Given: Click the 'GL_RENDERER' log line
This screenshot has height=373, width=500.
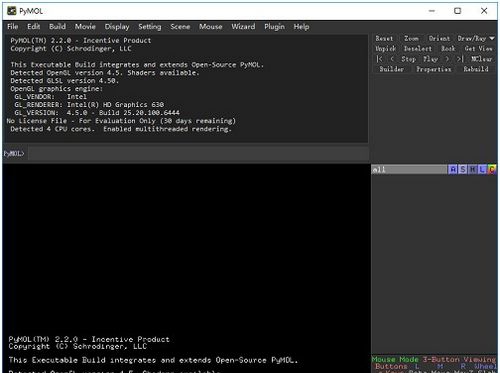Looking at the screenshot, I should [89, 105].
